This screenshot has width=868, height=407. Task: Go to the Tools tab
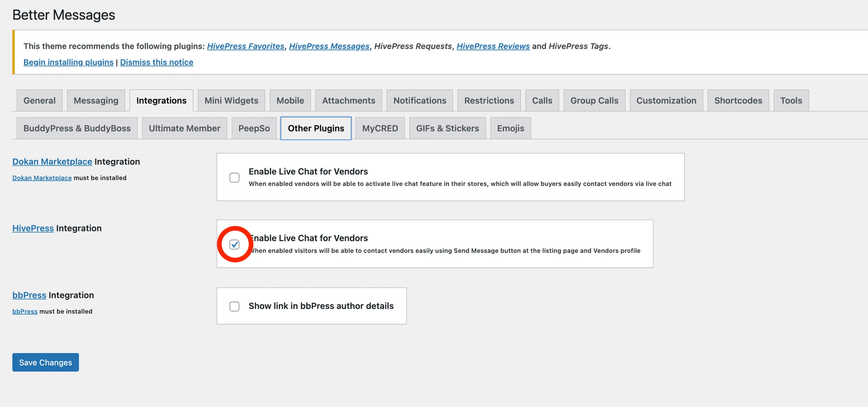coord(791,101)
